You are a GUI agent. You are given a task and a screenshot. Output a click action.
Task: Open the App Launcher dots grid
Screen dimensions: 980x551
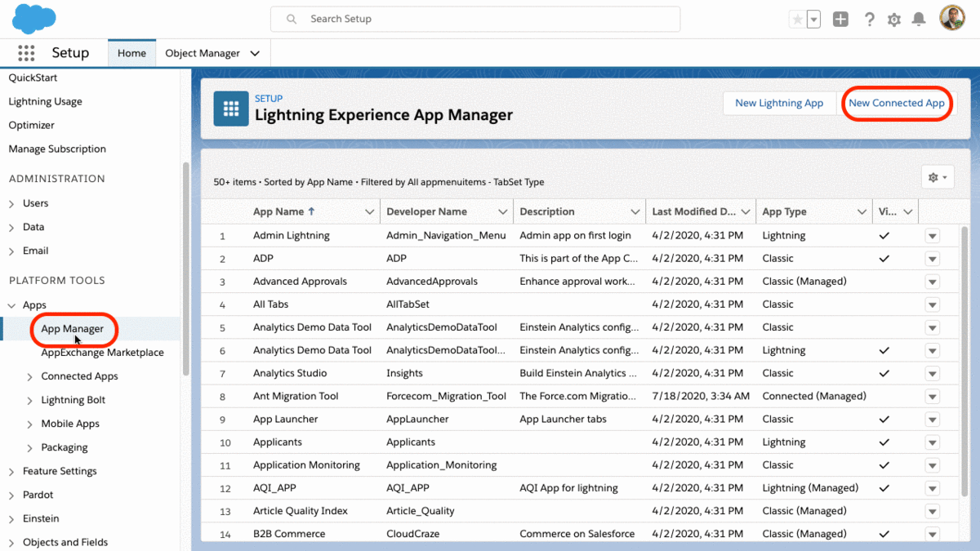click(26, 53)
